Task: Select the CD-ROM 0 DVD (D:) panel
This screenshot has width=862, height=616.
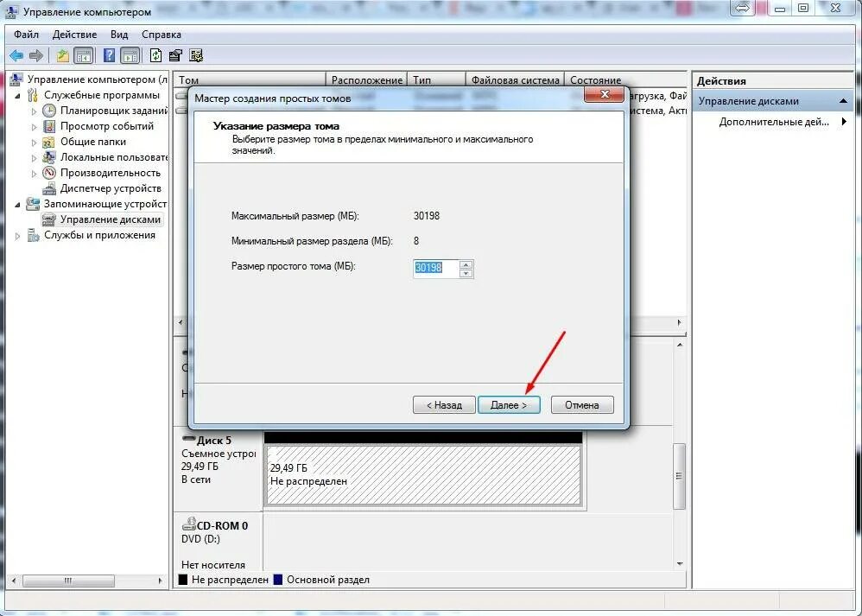Action: [x=219, y=542]
